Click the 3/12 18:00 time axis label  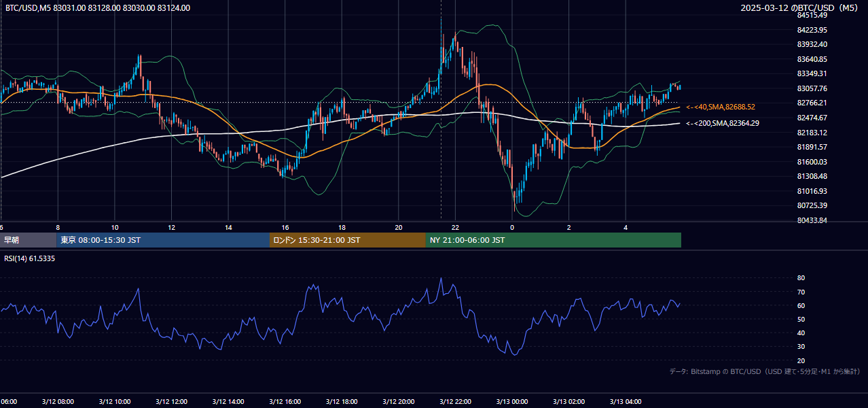click(342, 402)
